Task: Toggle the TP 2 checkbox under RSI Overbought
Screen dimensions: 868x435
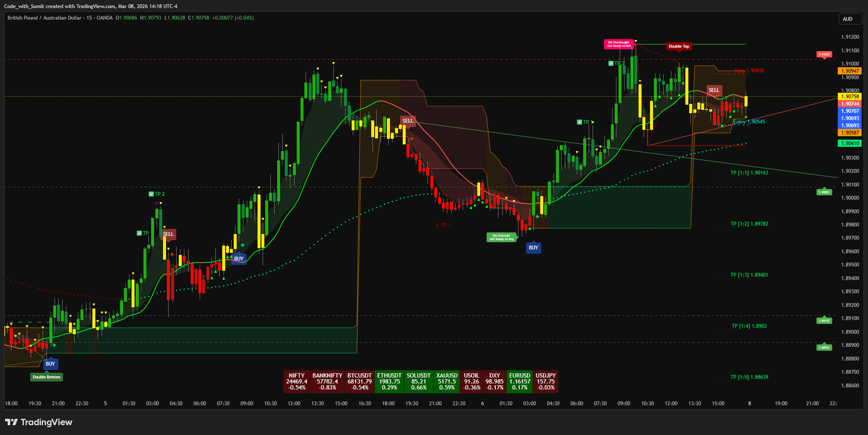Action: (x=611, y=63)
